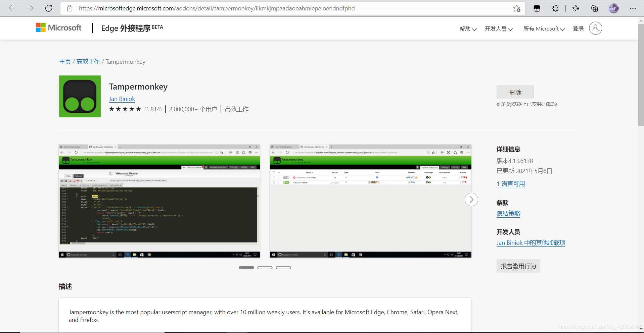This screenshot has height=333, width=644.
Task: View site info lock icon
Action: (70, 8)
